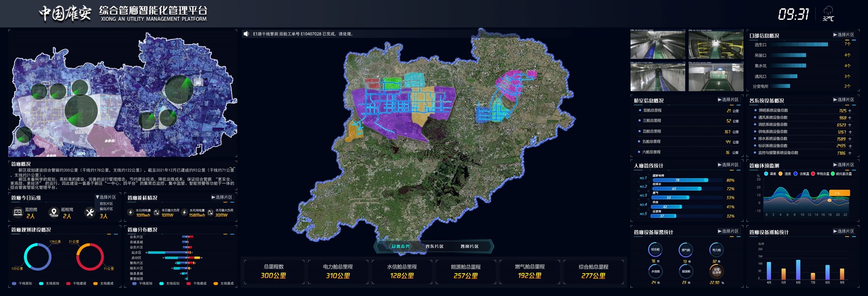Click the 巡检岗 location pin icon
The height and width of the screenshot is (296, 868).
[54, 213]
